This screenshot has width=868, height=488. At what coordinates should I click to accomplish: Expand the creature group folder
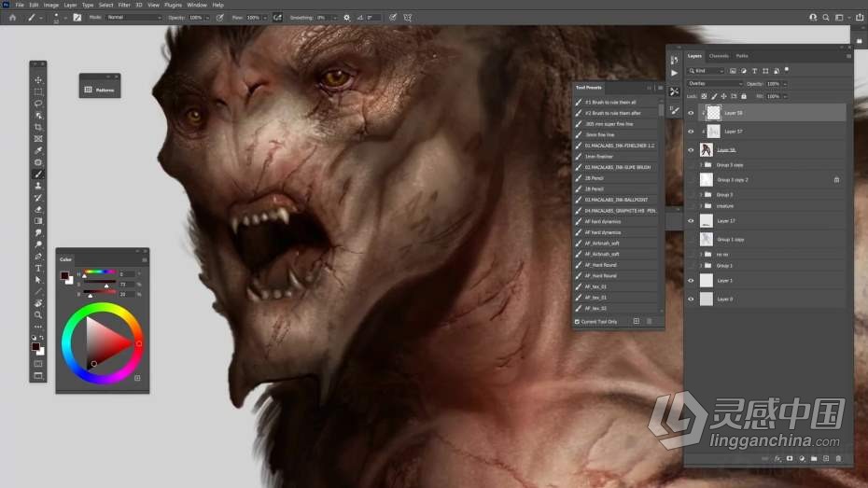[x=701, y=206]
